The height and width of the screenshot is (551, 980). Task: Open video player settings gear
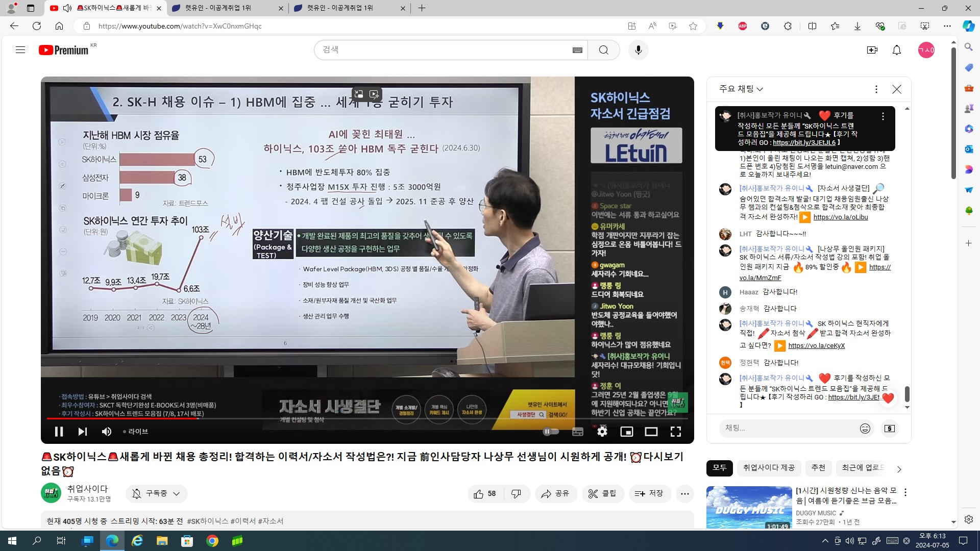(x=602, y=432)
